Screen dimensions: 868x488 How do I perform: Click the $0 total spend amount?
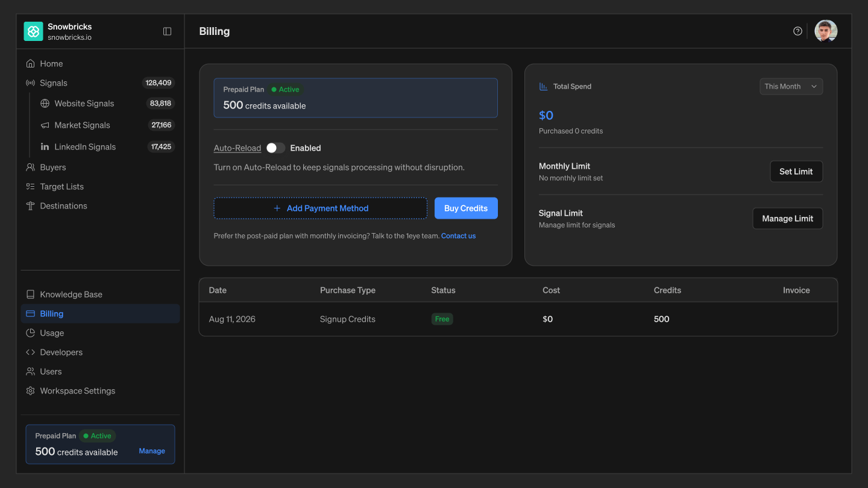pyautogui.click(x=546, y=116)
